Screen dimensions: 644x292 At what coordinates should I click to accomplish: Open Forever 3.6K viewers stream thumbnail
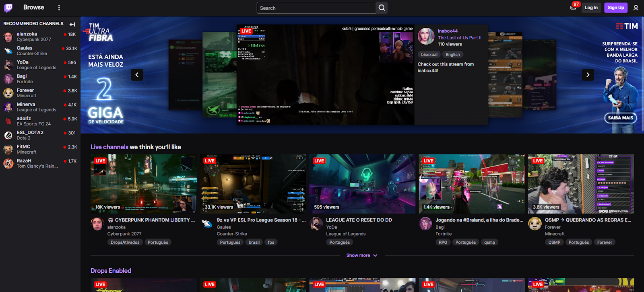(581, 184)
